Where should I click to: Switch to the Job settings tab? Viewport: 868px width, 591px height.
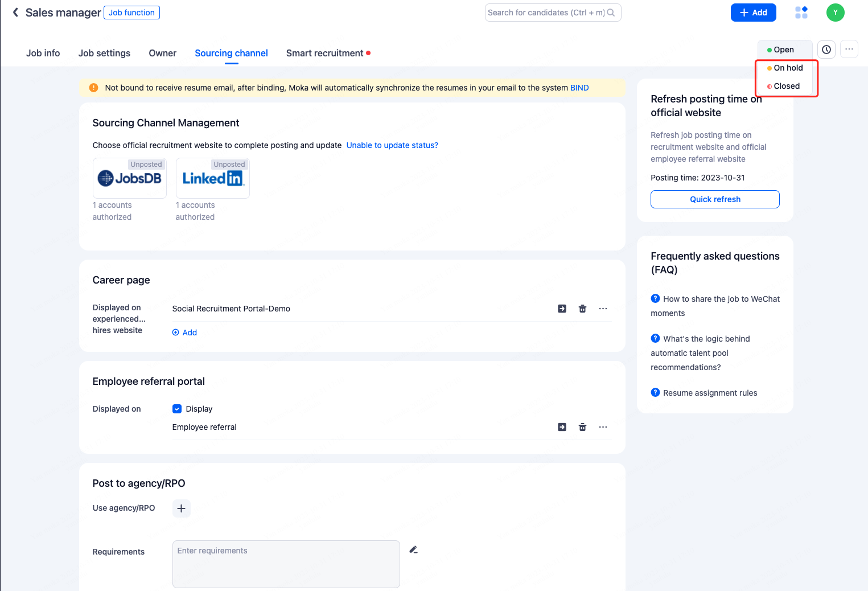click(x=104, y=53)
